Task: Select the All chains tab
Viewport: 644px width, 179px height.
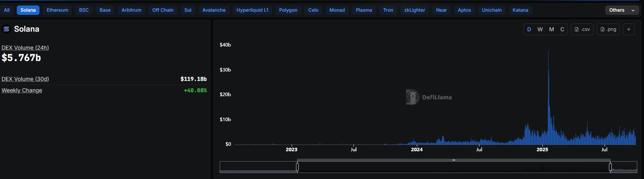Action: coord(7,10)
